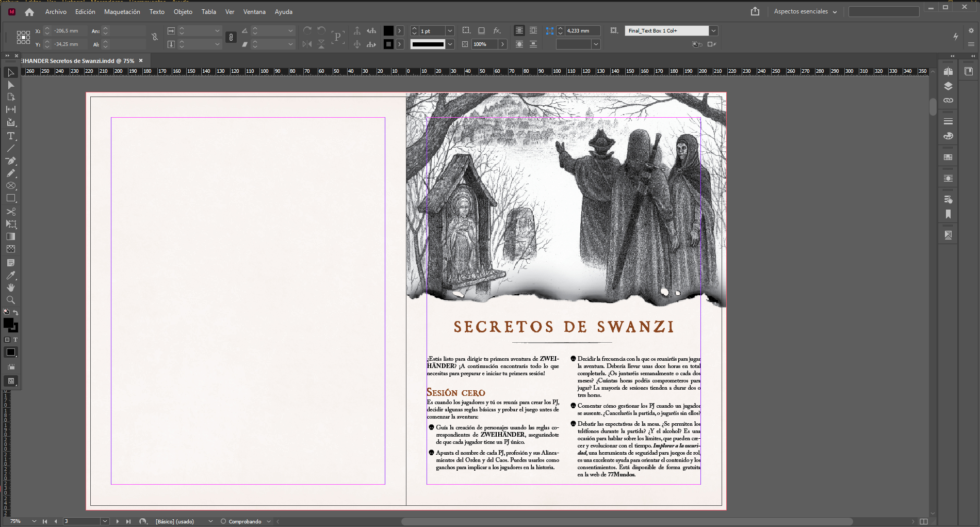980x527 pixels.
Task: Open the Layers panel icon
Action: (x=948, y=86)
